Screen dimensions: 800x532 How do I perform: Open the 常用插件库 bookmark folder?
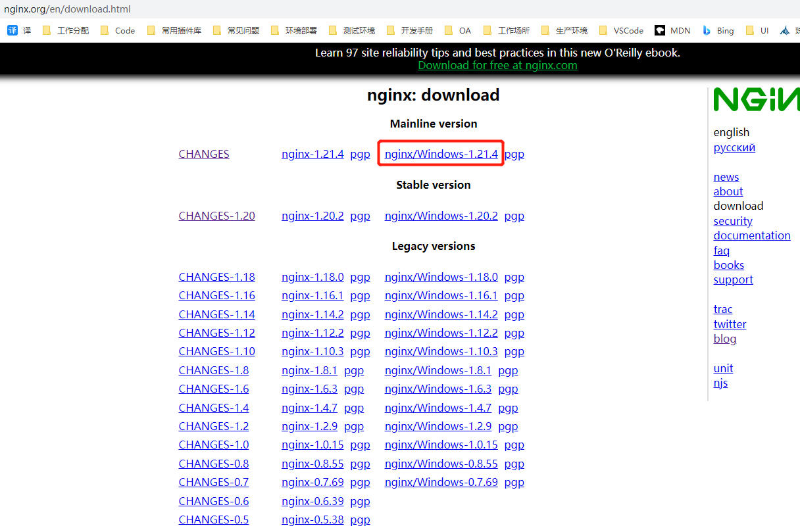pos(174,30)
